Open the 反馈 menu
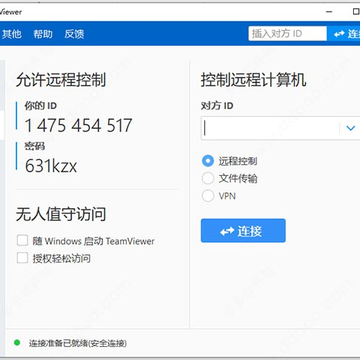 [x=74, y=34]
